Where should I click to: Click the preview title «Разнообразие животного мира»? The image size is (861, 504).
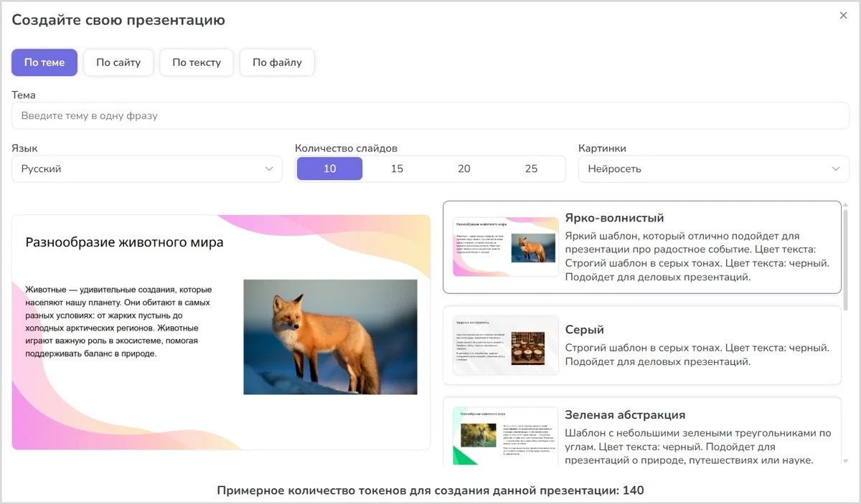coord(125,242)
